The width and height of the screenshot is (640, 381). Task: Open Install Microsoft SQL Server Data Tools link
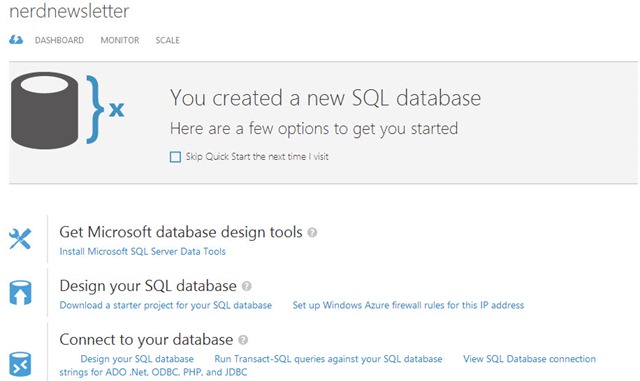(x=142, y=252)
